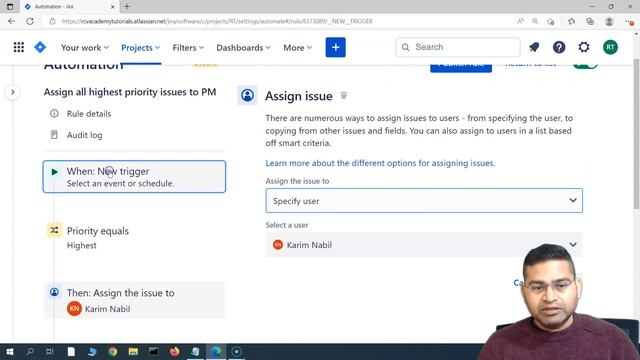Open the RT profile avatar menu
The image size is (640, 360).
[x=610, y=47]
